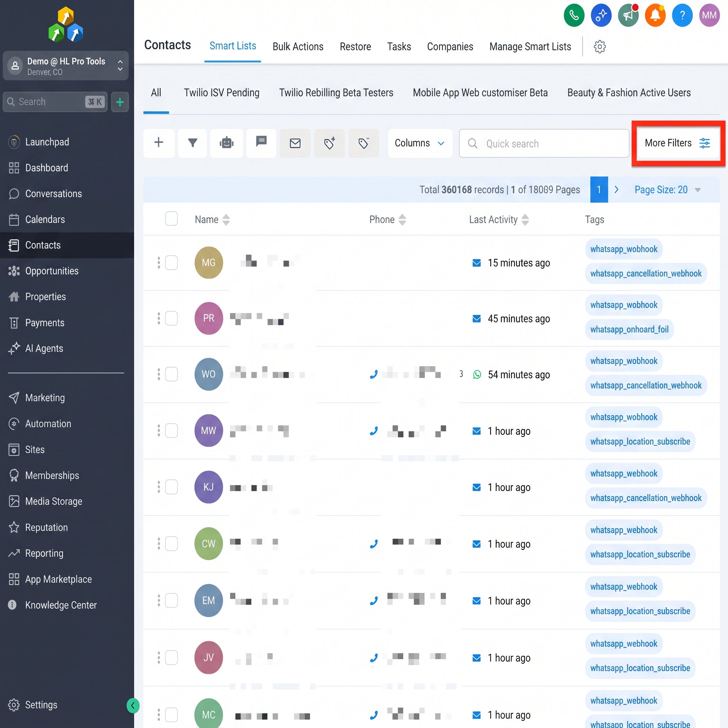Click the Quick search field
Image resolution: width=728 pixels, height=728 pixels.
click(544, 143)
